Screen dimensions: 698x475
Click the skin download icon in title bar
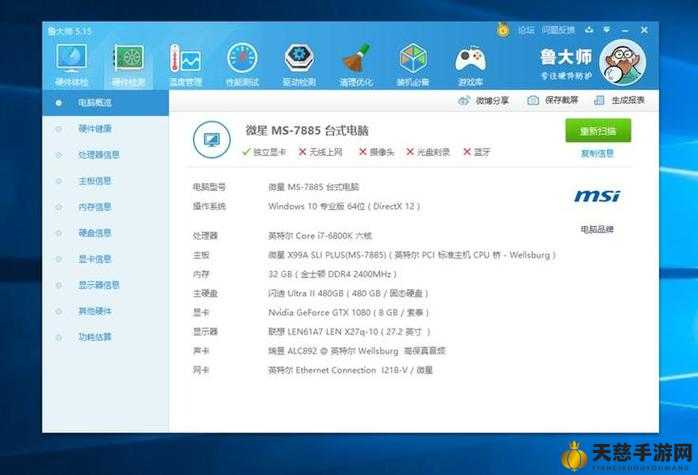click(589, 30)
